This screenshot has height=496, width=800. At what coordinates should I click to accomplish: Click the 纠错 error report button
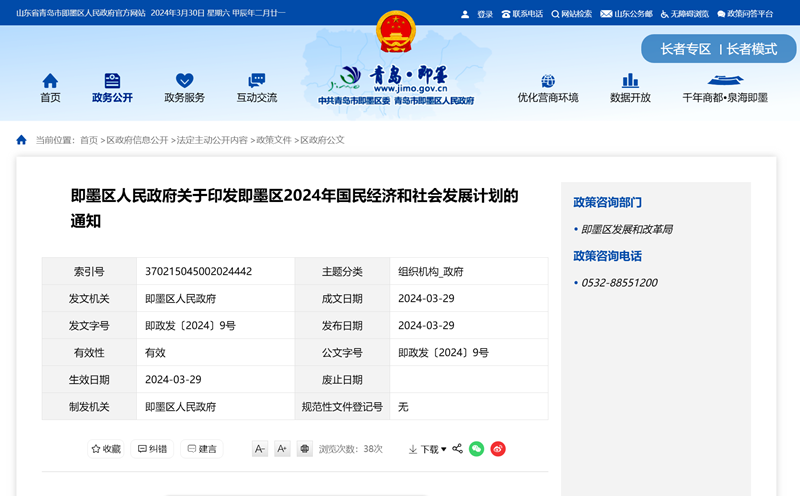coord(152,449)
